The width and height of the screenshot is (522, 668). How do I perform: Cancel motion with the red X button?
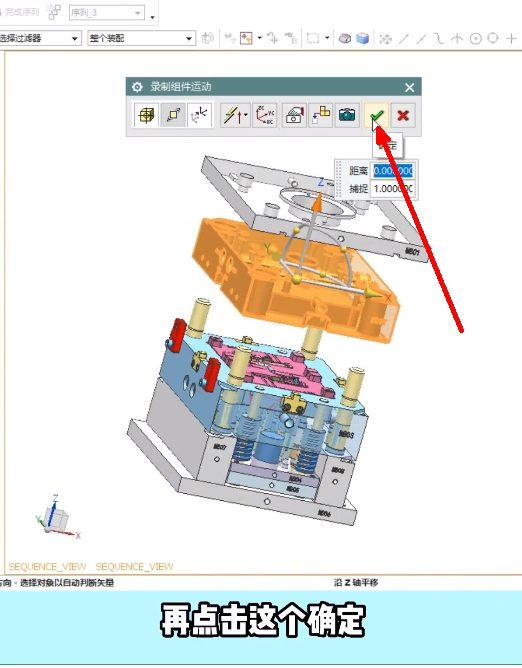click(403, 115)
